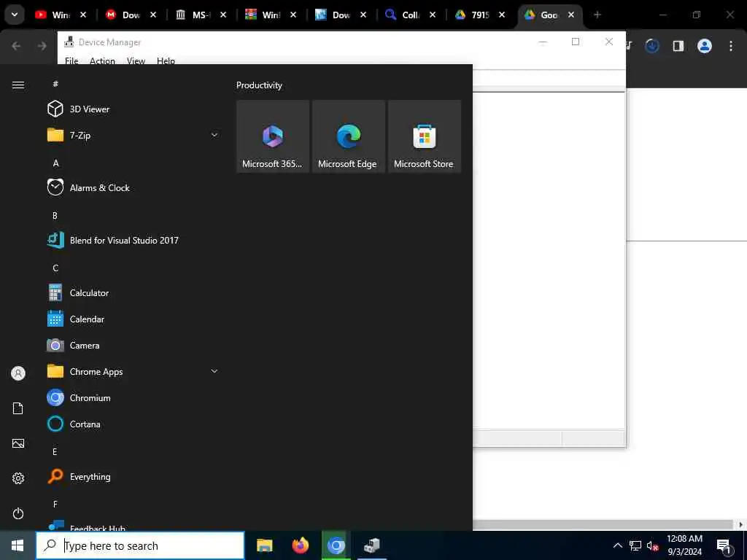The height and width of the screenshot is (560, 747).
Task: Click the muted volume tray icon
Action: click(652, 546)
